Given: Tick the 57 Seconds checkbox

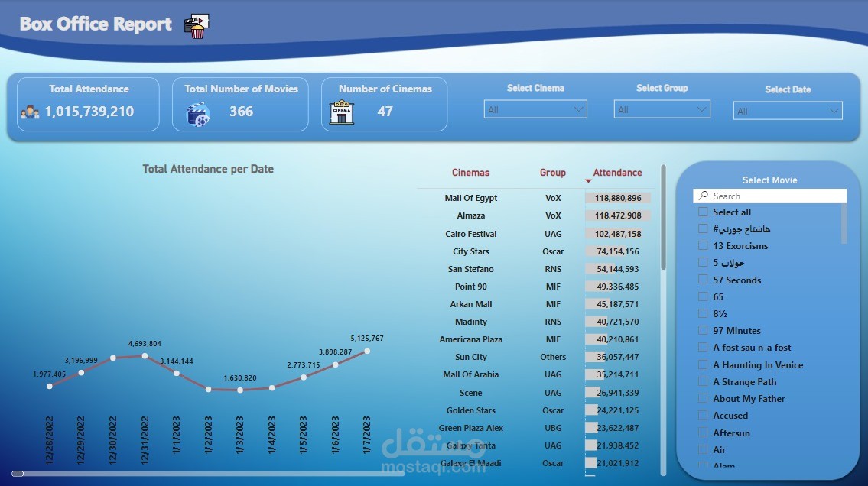Looking at the screenshot, I should point(703,280).
